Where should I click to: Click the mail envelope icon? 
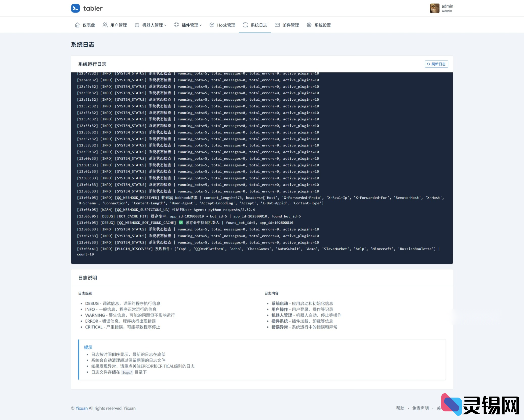point(277,25)
